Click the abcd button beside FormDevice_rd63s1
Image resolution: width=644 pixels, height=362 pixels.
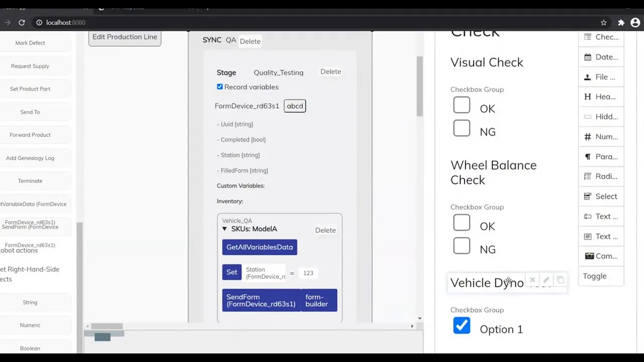[x=295, y=106]
